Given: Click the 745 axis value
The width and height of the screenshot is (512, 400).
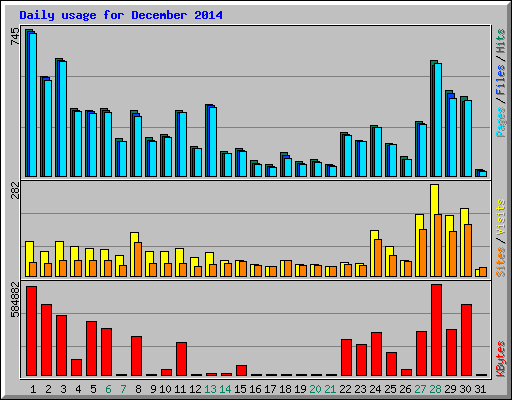Looking at the screenshot, I should click(15, 37).
